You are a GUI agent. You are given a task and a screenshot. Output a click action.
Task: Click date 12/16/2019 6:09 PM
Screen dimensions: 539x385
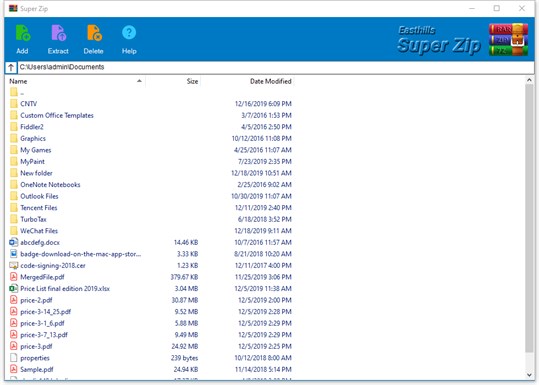tap(263, 103)
